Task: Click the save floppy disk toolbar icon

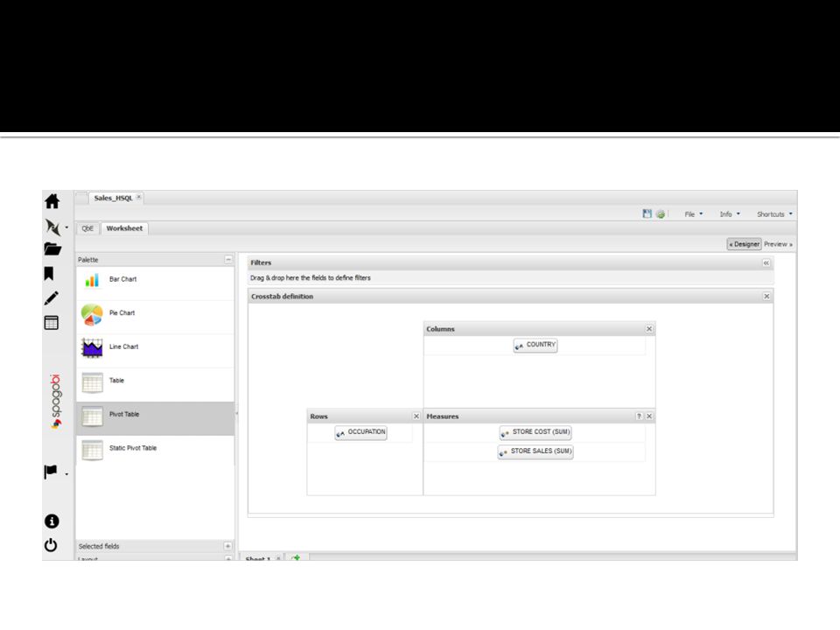Action: (x=647, y=213)
